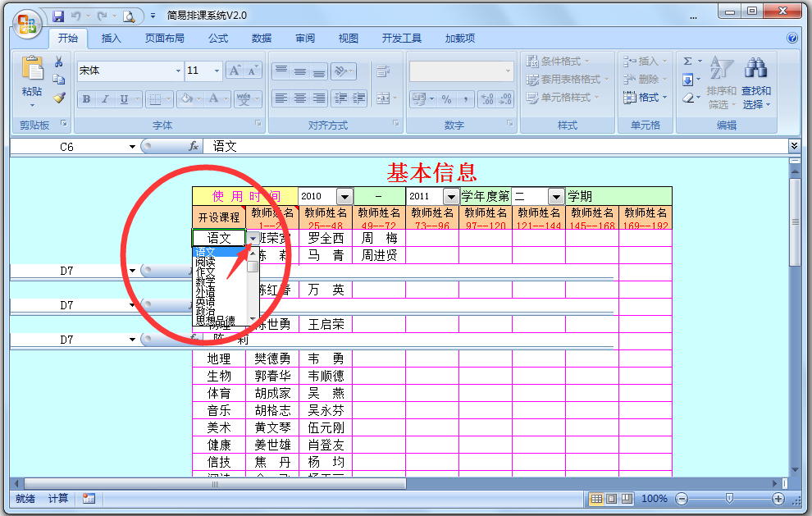
Task: Click the 查找和选择 button
Action: click(755, 90)
